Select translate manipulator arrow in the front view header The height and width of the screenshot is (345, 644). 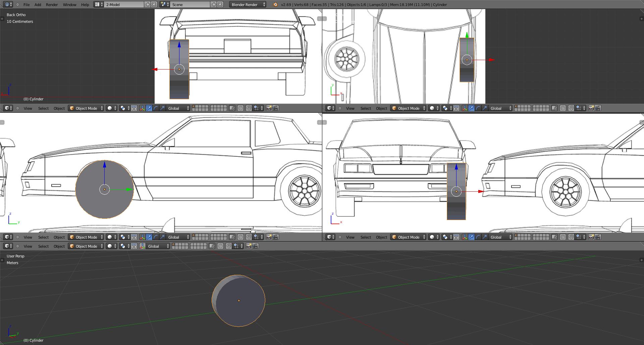(471, 237)
